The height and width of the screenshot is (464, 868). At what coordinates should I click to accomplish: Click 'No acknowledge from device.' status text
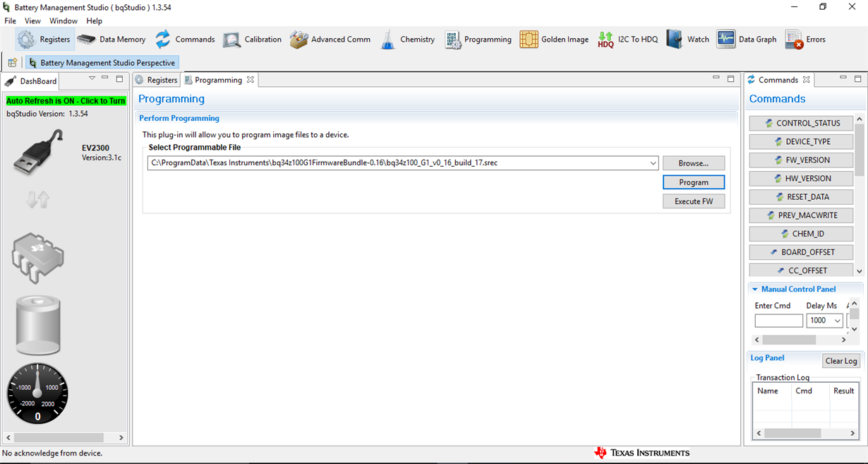click(52, 453)
